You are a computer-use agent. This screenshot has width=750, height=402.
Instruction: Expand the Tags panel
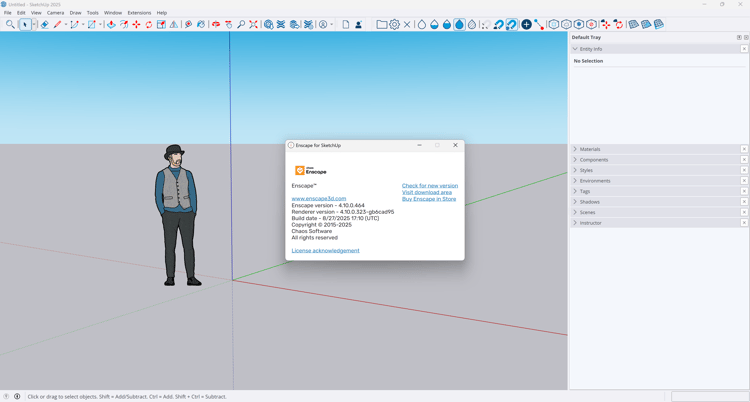click(x=575, y=191)
